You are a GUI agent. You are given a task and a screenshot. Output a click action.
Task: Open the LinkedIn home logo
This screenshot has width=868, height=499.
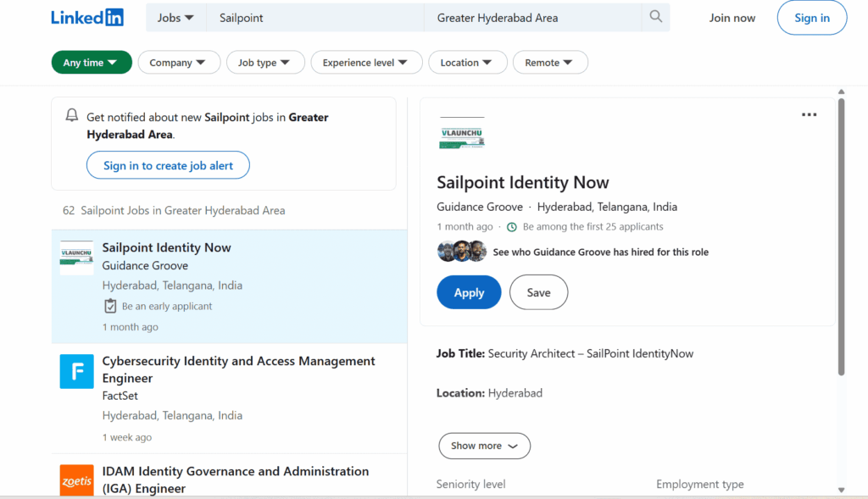87,18
